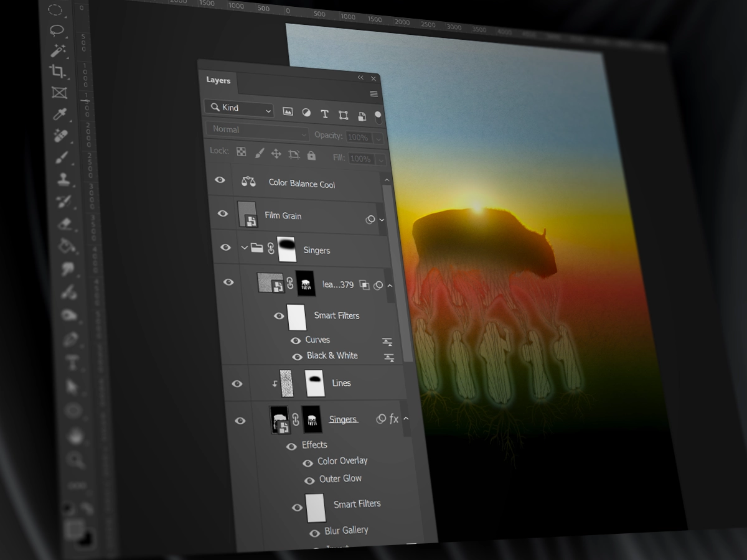Toggle visibility of Blur Gallery filter
The image size is (747, 560).
point(314,533)
